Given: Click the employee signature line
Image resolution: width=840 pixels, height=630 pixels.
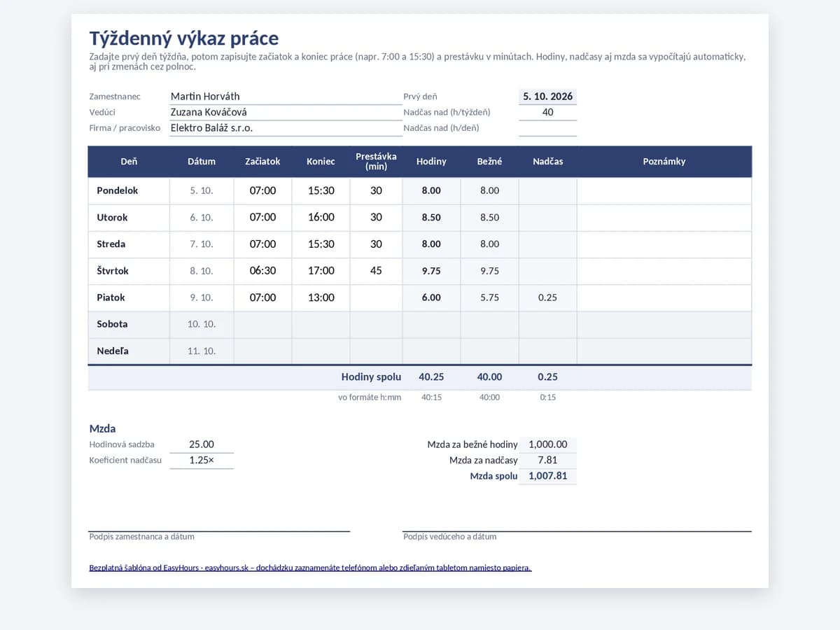Looking at the screenshot, I should [x=219, y=531].
